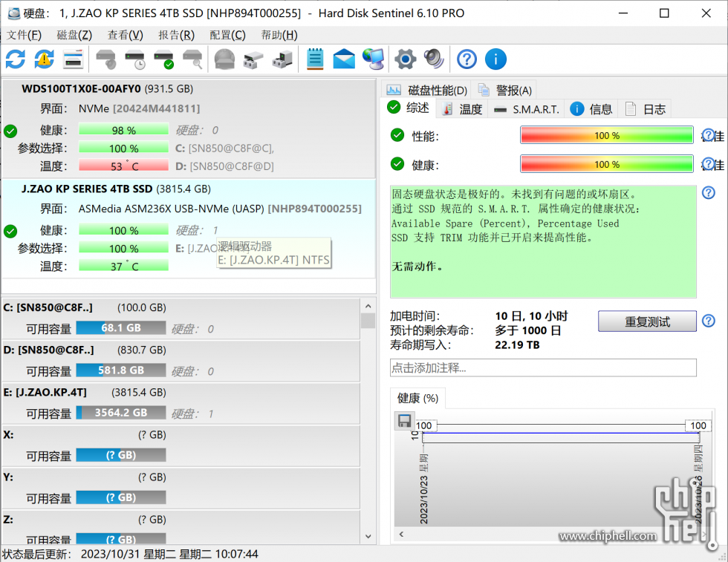Select the E: [J.ZAO.KP.4T] partition row
Viewport: 728px width, 562px height.
click(180, 403)
